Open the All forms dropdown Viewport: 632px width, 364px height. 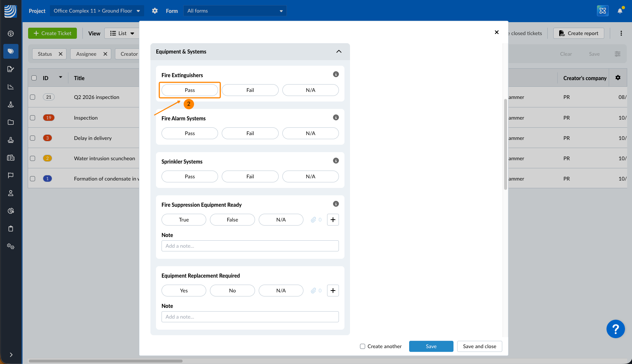coord(235,11)
